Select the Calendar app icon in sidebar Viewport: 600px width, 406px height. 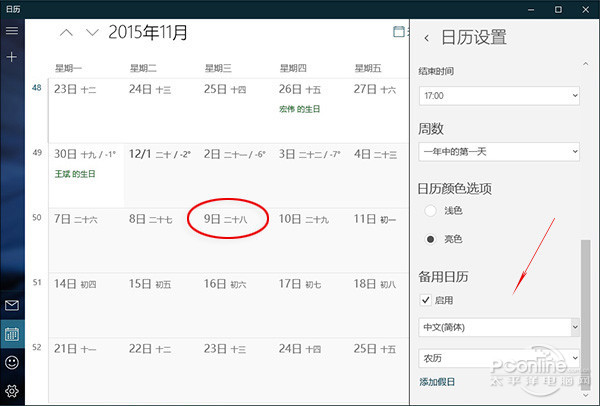point(12,334)
